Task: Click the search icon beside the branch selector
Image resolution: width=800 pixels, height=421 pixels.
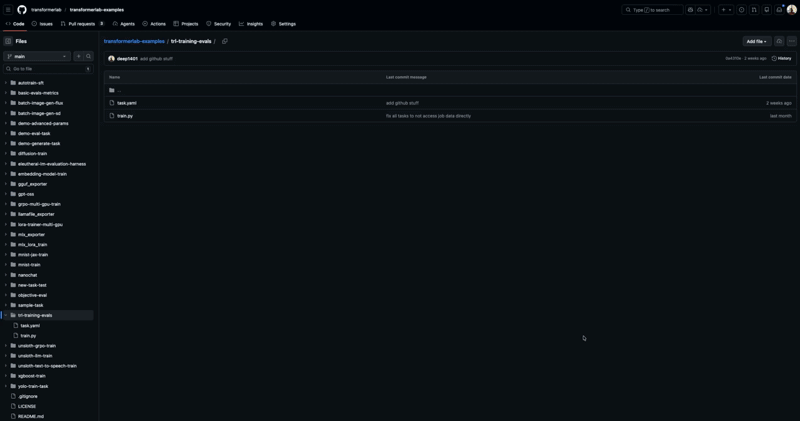Action: 88,56
